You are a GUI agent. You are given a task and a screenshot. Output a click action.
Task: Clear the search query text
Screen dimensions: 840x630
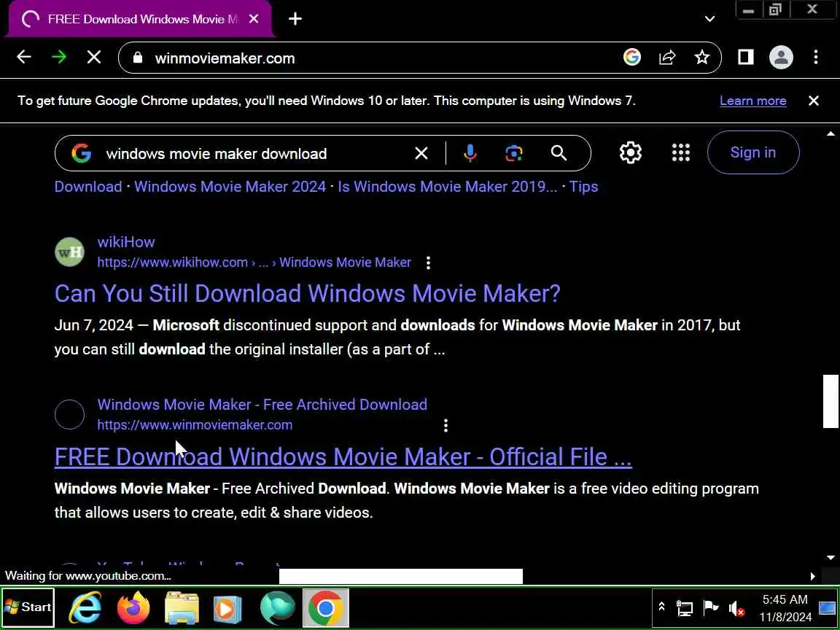click(421, 154)
